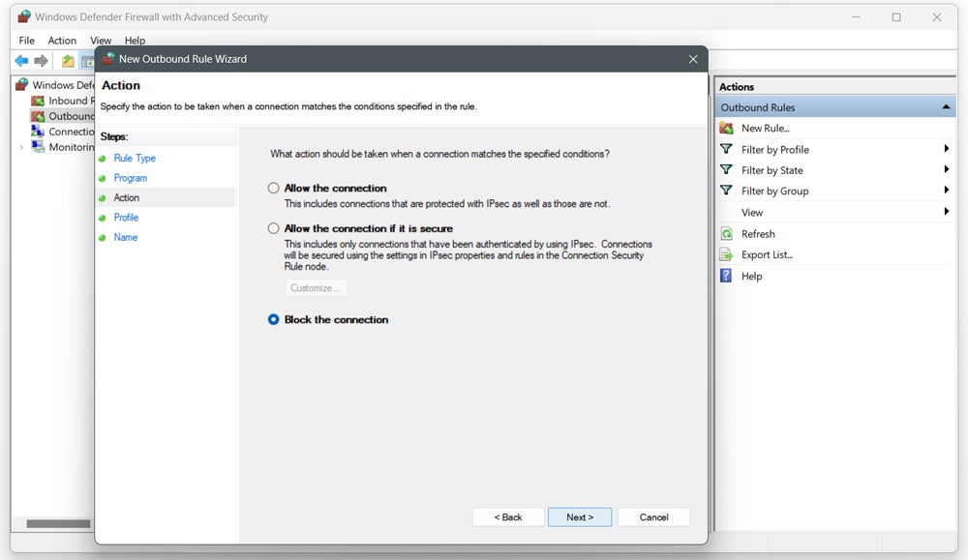Click the Cancel button
968x560 pixels.
click(x=653, y=516)
